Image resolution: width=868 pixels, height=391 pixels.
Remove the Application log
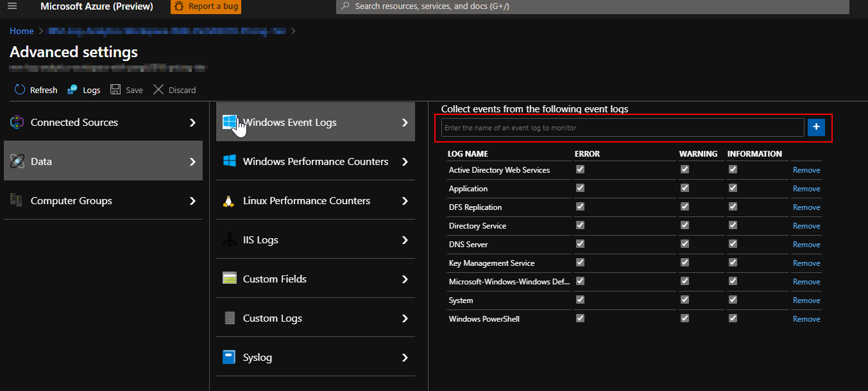tap(806, 189)
